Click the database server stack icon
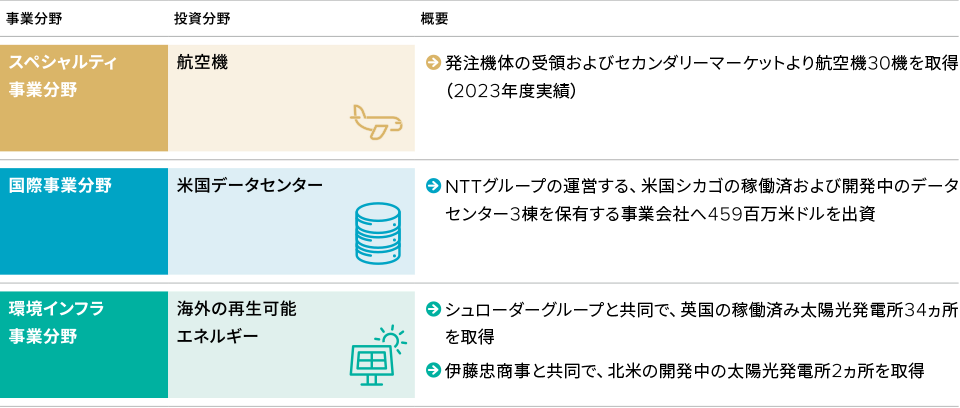Viewport: 960px width, 408px height. [378, 234]
